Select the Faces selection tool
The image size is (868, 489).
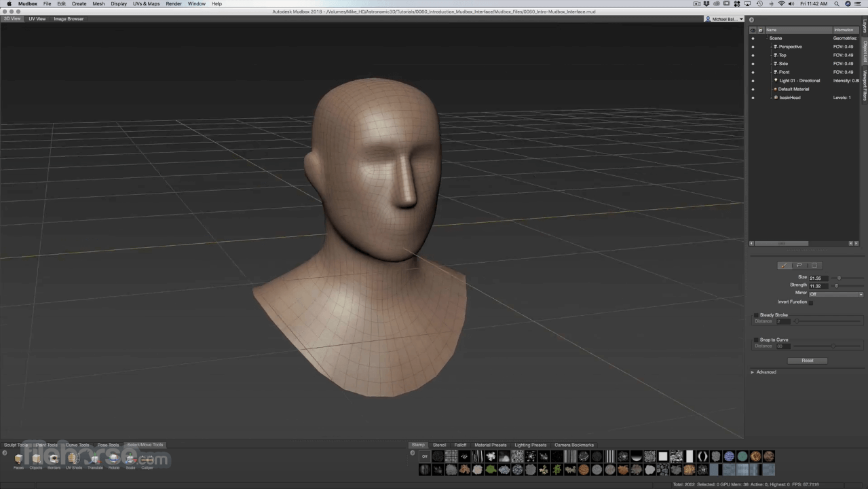(18, 460)
